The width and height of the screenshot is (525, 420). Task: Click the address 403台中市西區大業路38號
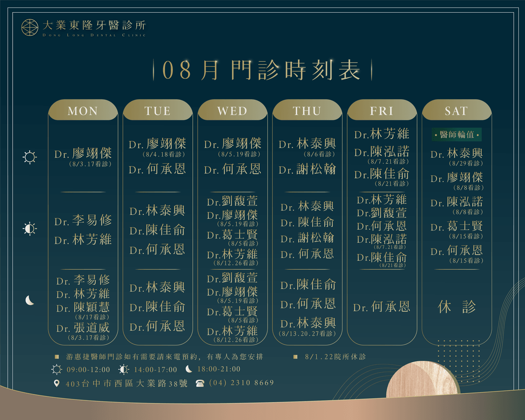tap(126, 384)
